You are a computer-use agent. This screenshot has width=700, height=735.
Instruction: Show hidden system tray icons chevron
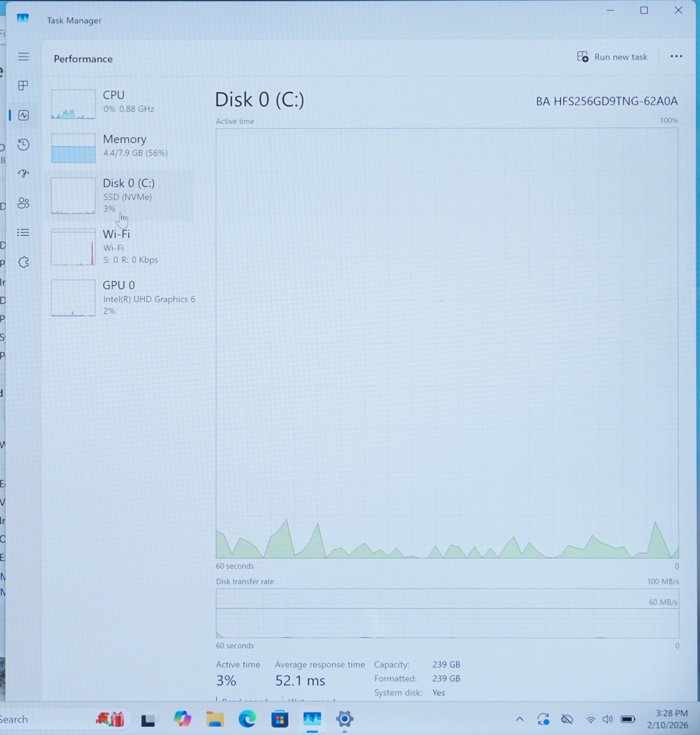click(519, 719)
